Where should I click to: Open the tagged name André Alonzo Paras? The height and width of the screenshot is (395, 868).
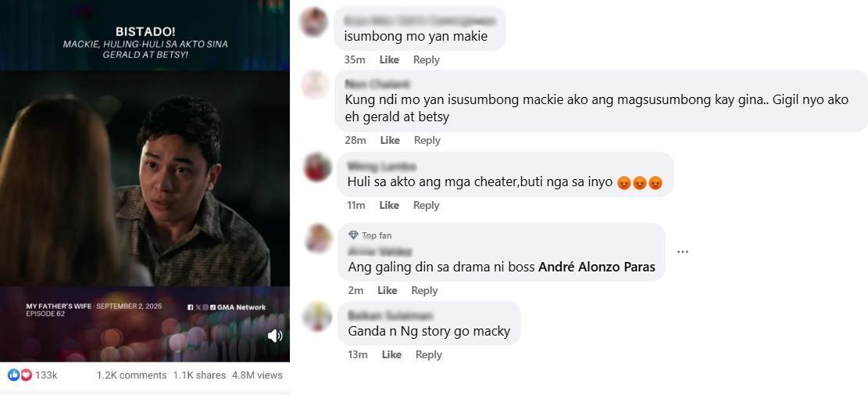tap(597, 267)
